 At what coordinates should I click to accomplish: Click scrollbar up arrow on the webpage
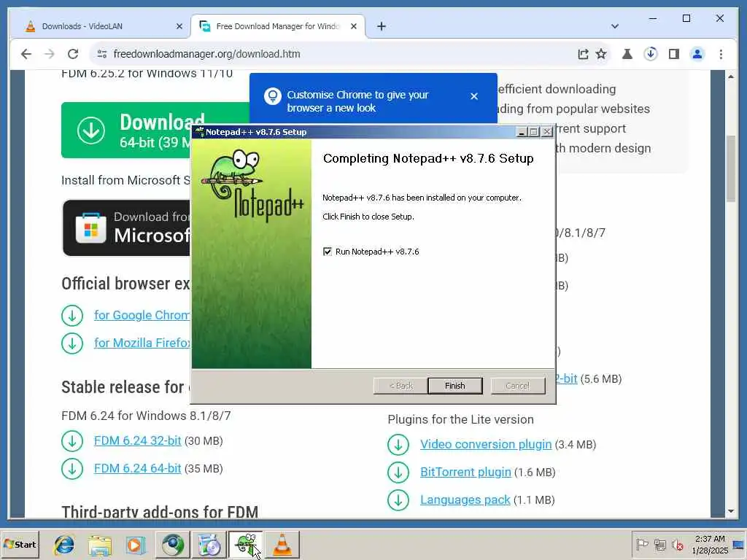pos(731,76)
